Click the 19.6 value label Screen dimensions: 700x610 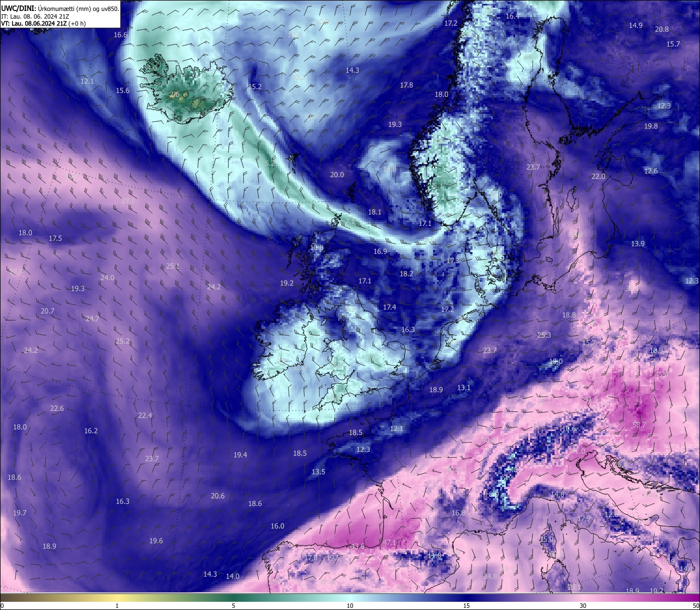tap(156, 541)
